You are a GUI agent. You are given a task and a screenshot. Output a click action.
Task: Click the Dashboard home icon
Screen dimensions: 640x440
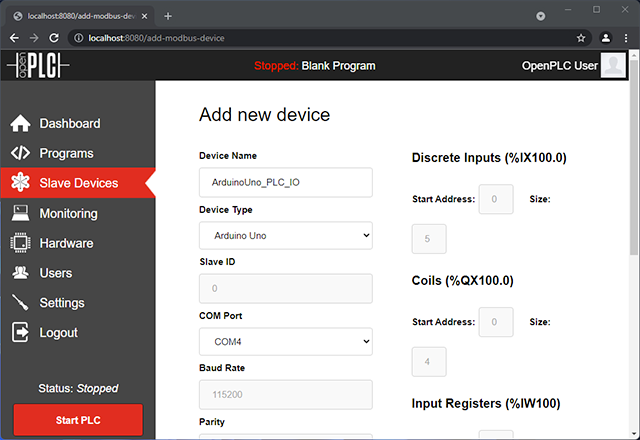20,124
